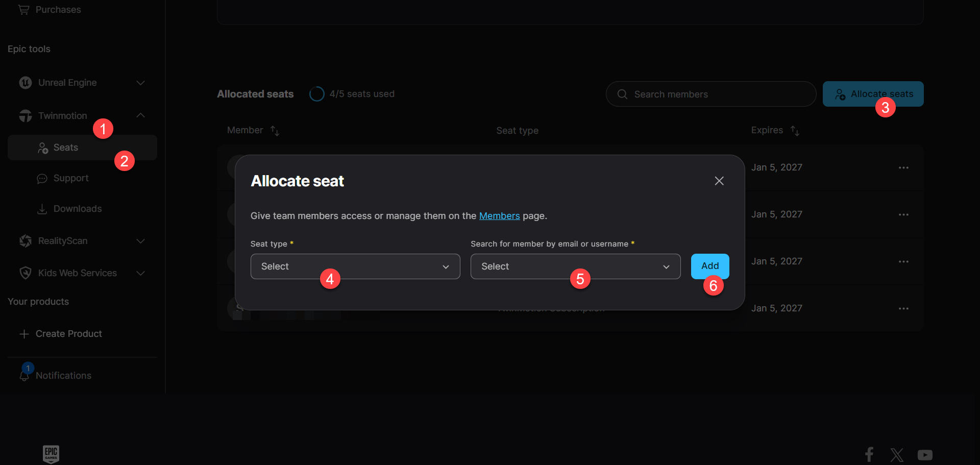The image size is (980, 465).
Task: Click the Epic Games logo in footer
Action: point(51,454)
